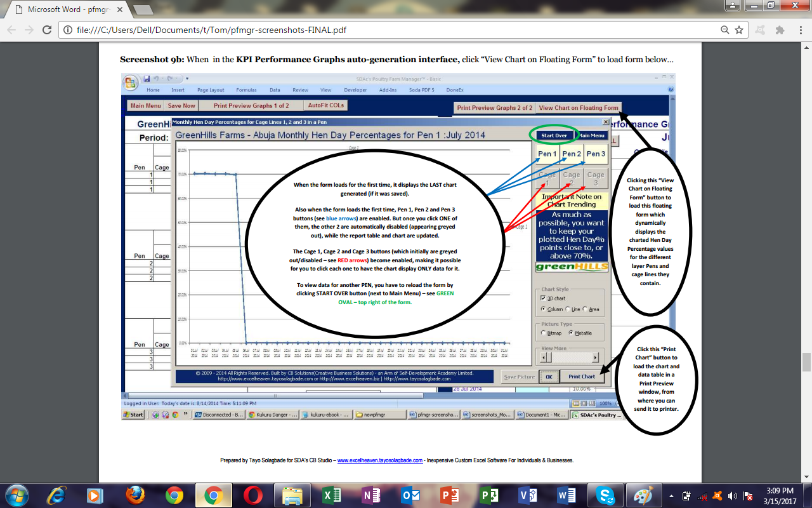Open Windows Media Player from the taskbar

[x=95, y=495]
